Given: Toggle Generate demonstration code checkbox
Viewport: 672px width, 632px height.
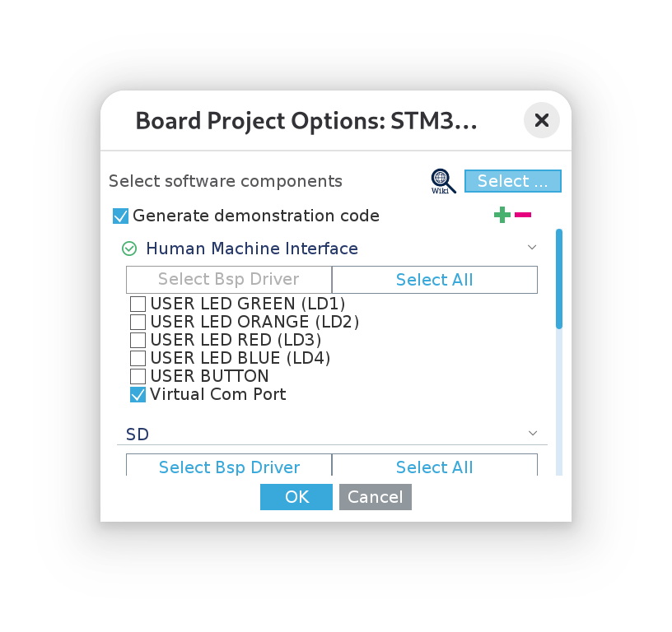Looking at the screenshot, I should pos(121,216).
